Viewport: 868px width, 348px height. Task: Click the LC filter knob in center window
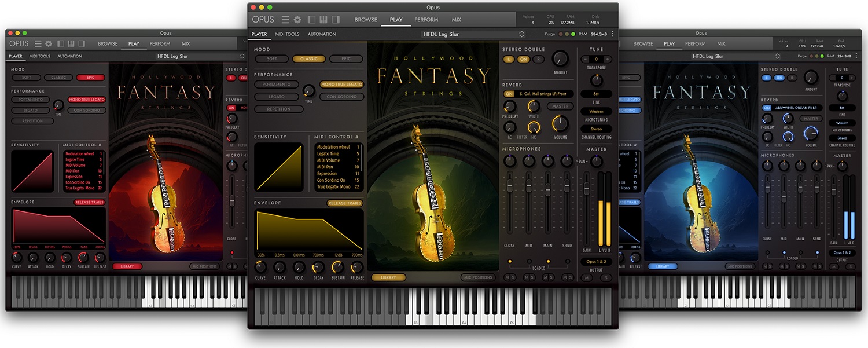pyautogui.click(x=510, y=127)
